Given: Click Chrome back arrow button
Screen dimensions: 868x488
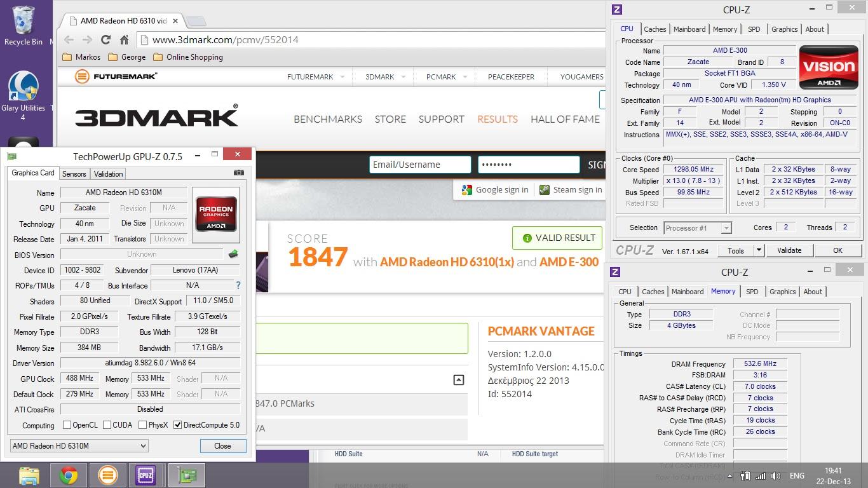Looking at the screenshot, I should coord(70,39).
